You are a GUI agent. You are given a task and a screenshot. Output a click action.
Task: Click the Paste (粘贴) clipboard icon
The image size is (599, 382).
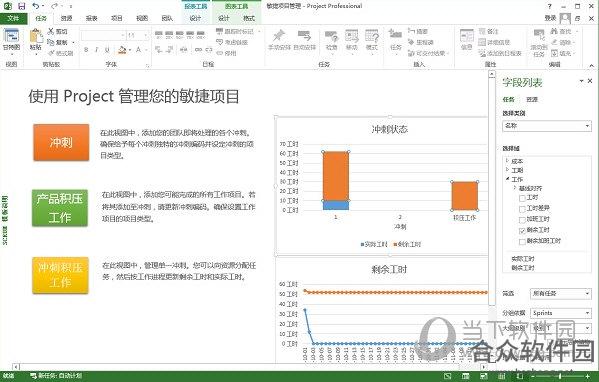[36, 36]
